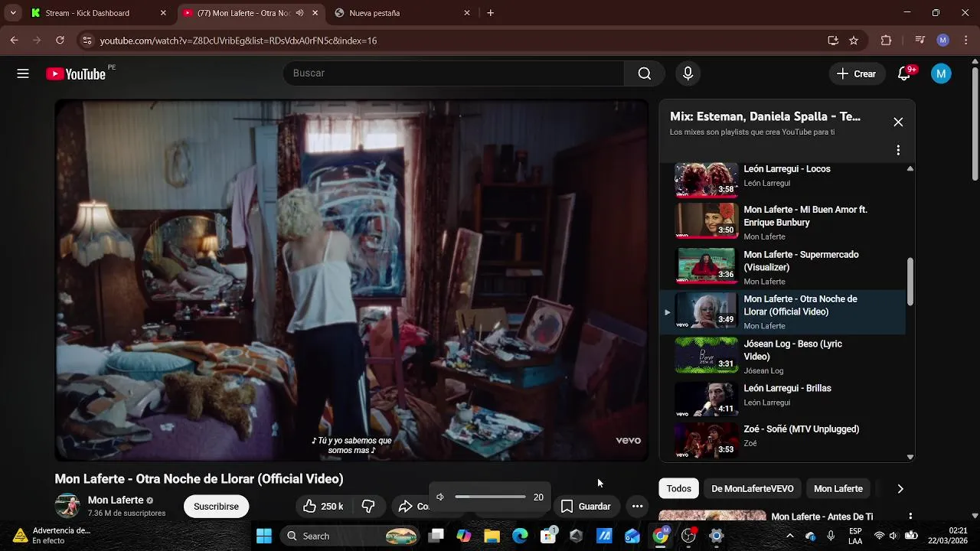Open Chrome three-dot menu
This screenshot has width=980, height=551.
[x=965, y=41]
